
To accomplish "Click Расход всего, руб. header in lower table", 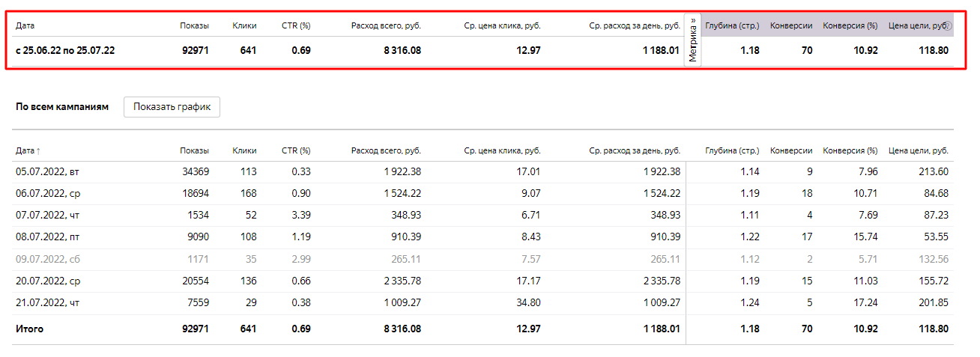I will [386, 150].
